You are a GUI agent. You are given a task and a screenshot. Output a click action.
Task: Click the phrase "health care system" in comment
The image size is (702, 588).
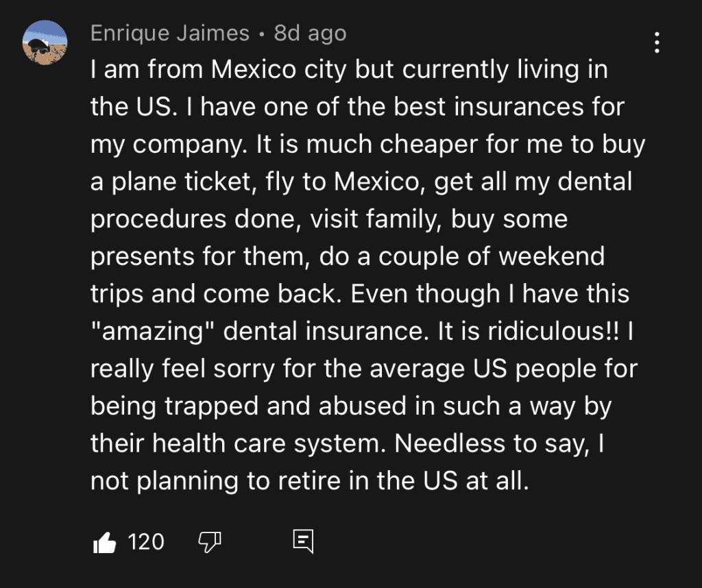[x=268, y=444]
